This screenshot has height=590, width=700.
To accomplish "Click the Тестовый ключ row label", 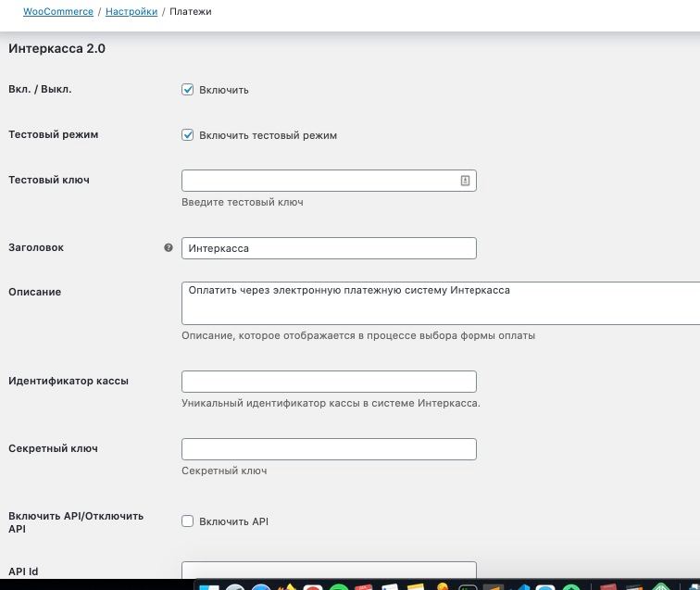I will pyautogui.click(x=49, y=180).
